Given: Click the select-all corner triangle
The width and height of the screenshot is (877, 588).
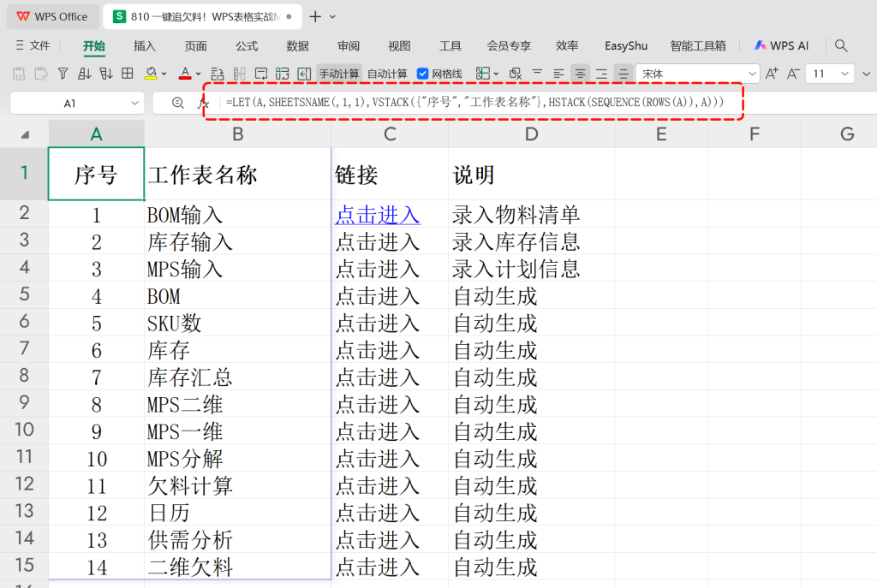Looking at the screenshot, I should [25, 134].
